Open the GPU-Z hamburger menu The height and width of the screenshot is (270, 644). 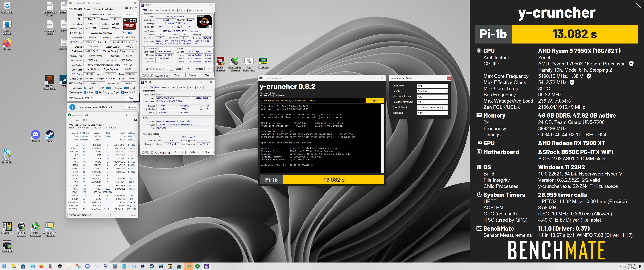coord(136,8)
